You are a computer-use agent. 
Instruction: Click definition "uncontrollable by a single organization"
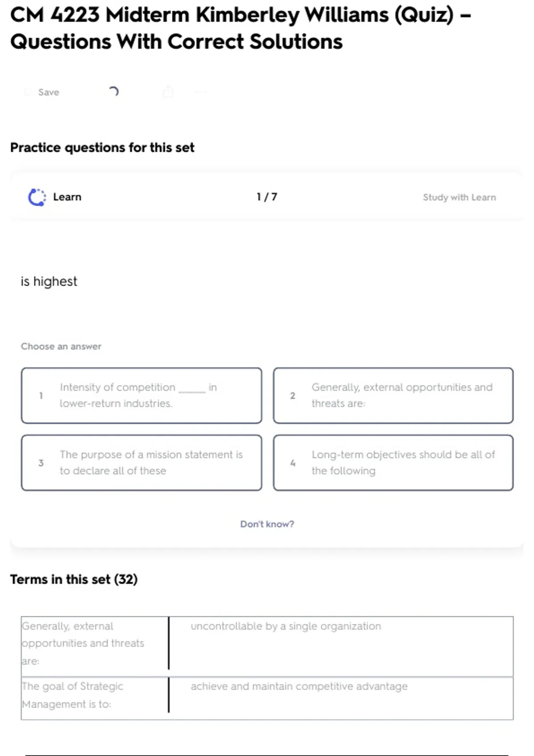coord(286,626)
